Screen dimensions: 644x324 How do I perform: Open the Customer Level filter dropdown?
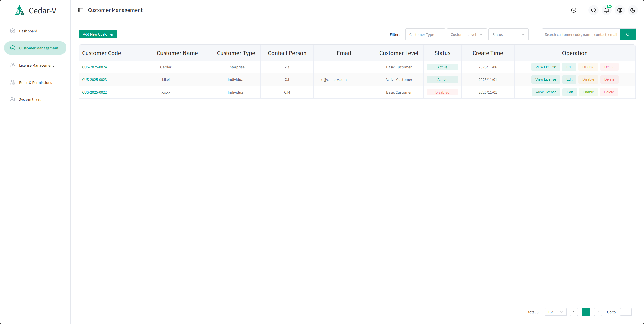tap(466, 34)
